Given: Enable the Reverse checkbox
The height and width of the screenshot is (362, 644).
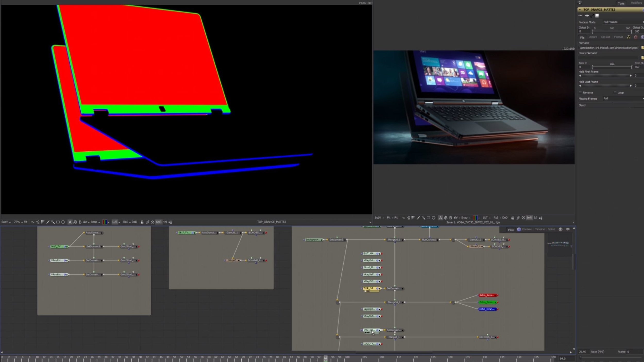Looking at the screenshot, I should tap(580, 92).
